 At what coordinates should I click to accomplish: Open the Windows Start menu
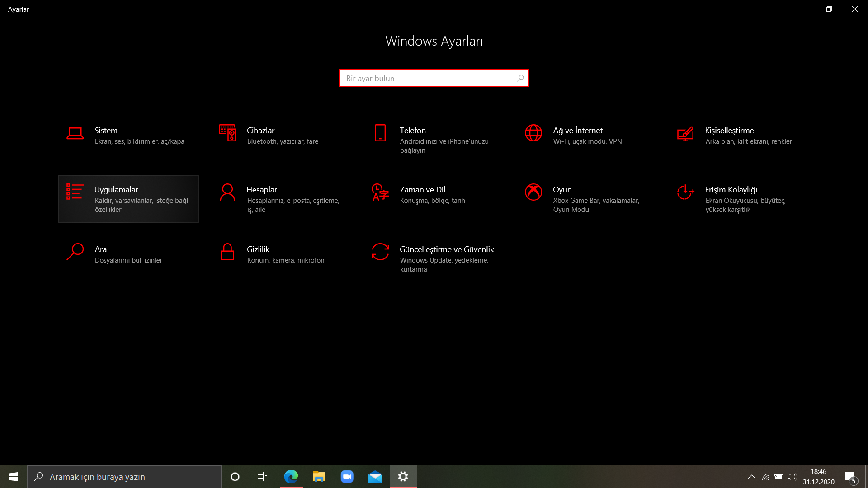(x=14, y=477)
